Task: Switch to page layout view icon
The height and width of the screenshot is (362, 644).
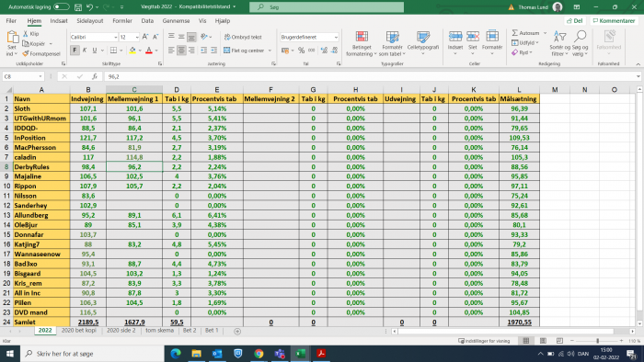Action: 543,341
